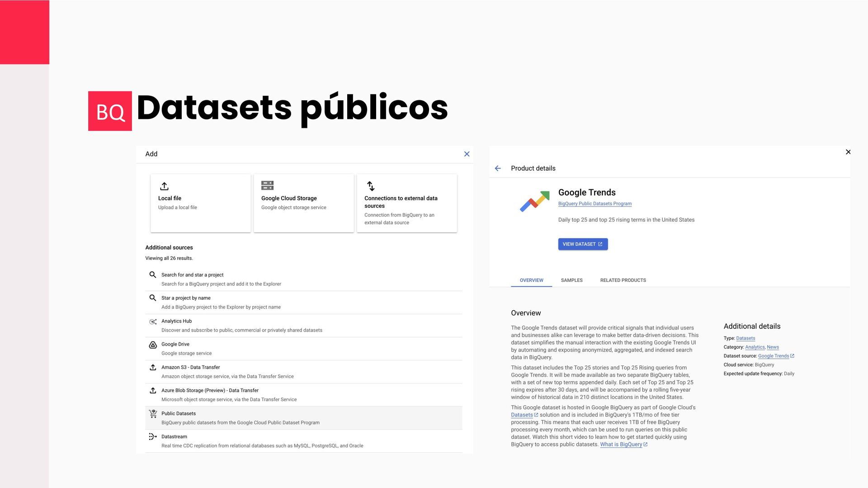Screen dimensions: 868x488
Task: Click the Datastream icon
Action: tap(153, 436)
